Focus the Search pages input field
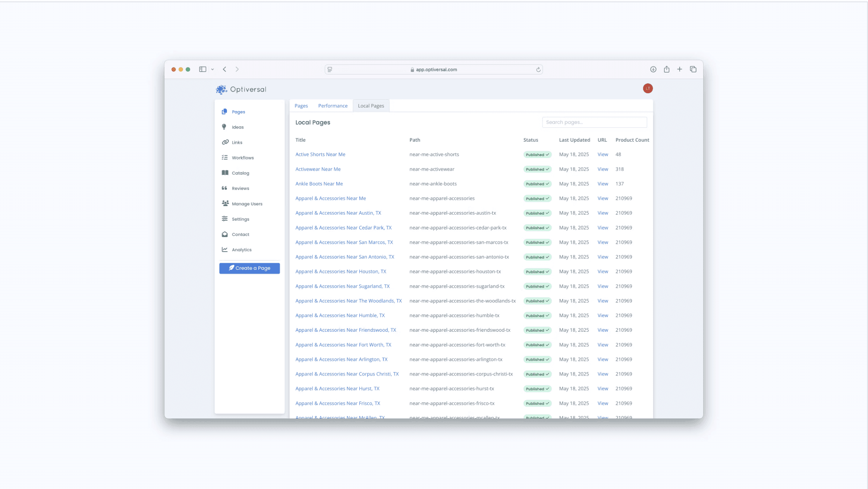This screenshot has height=489, width=868. (x=594, y=122)
